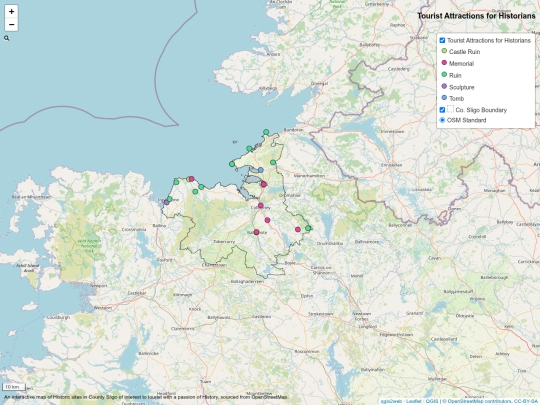Open the map search magnifier

pos(7,38)
